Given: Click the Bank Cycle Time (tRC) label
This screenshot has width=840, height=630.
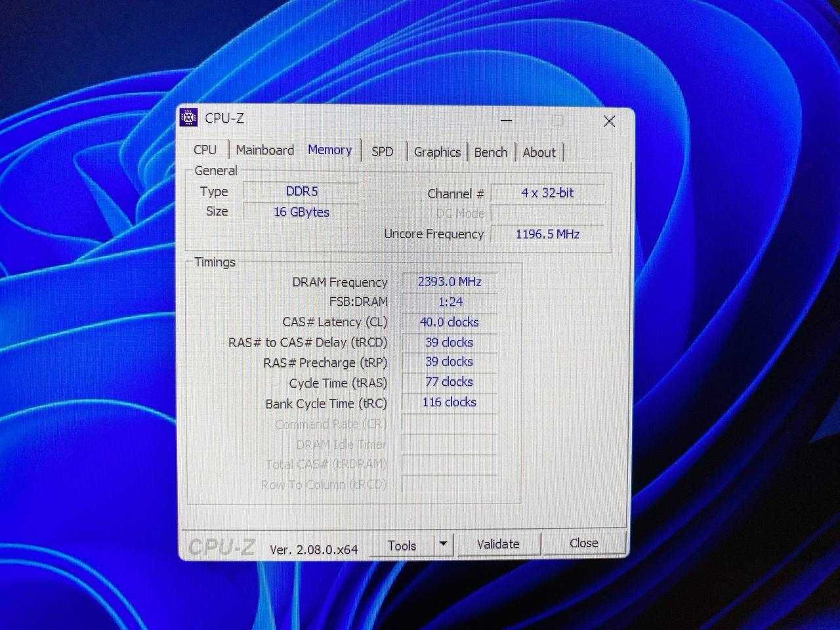Looking at the screenshot, I should 326,404.
